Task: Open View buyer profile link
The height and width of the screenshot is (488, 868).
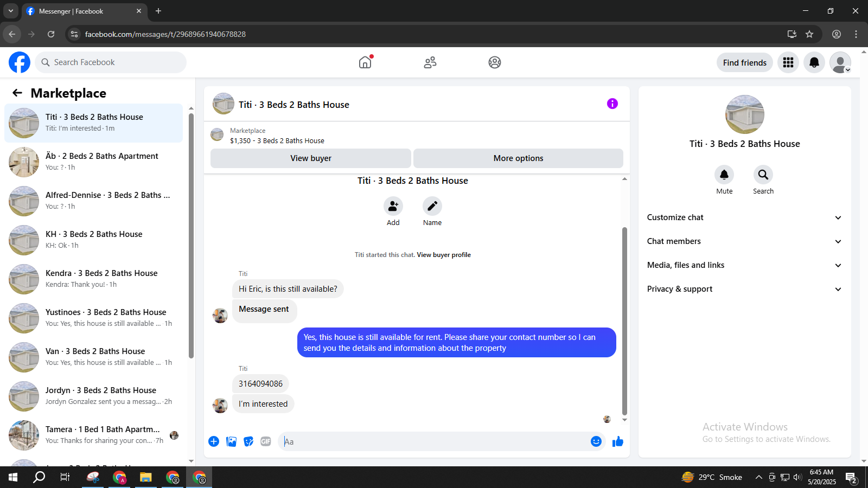Action: pyautogui.click(x=444, y=255)
